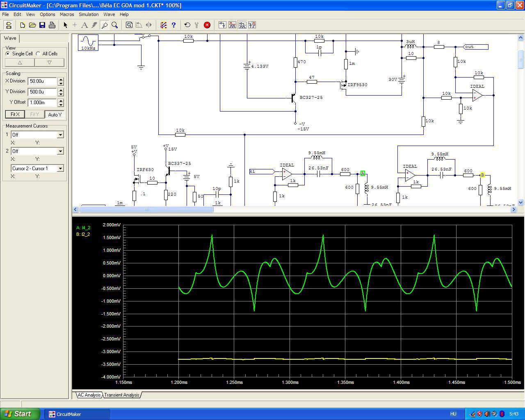The height and width of the screenshot is (420, 525).
Task: Switch to the AC Analysis tab
Action: pyautogui.click(x=89, y=395)
